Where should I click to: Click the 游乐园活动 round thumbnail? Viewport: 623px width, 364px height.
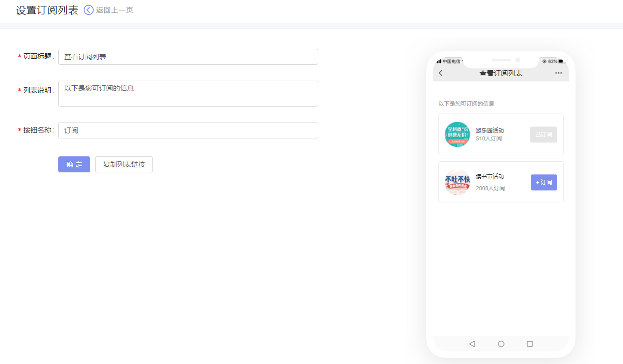[457, 134]
